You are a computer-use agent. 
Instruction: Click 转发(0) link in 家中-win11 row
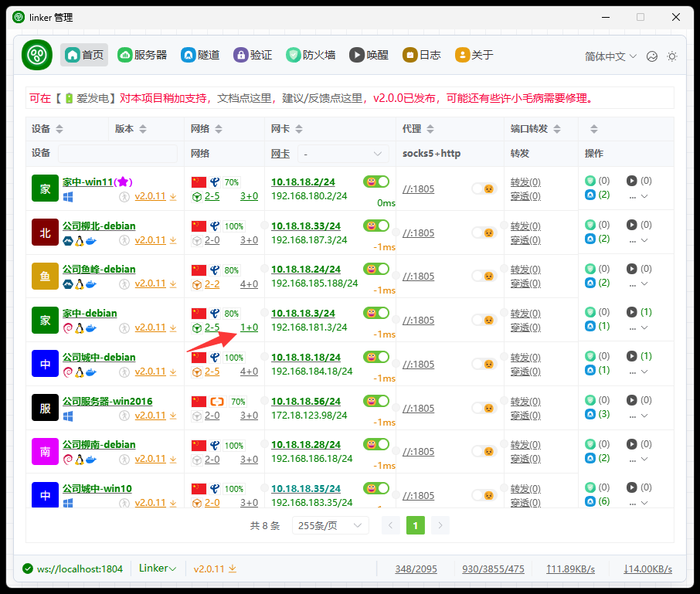pos(525,182)
